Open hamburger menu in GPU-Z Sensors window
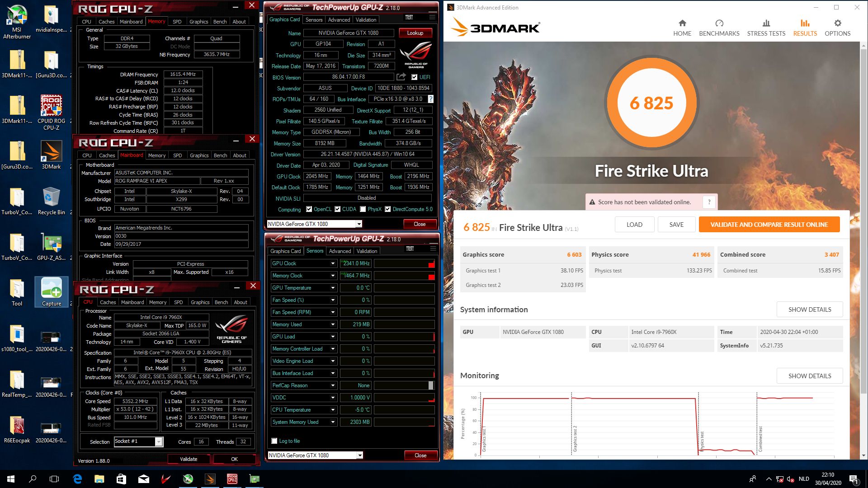Image resolution: width=868 pixels, height=488 pixels. coord(433,249)
